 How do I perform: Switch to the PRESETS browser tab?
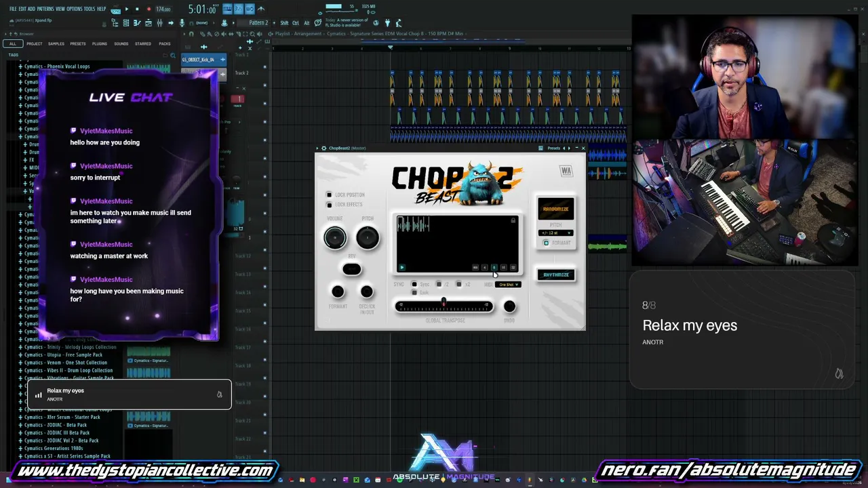click(x=78, y=44)
